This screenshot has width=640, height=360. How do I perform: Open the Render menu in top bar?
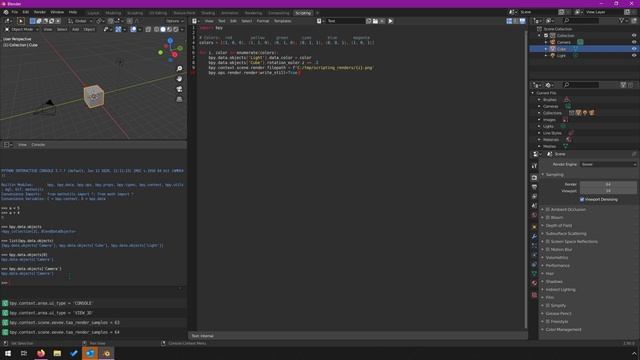point(40,12)
